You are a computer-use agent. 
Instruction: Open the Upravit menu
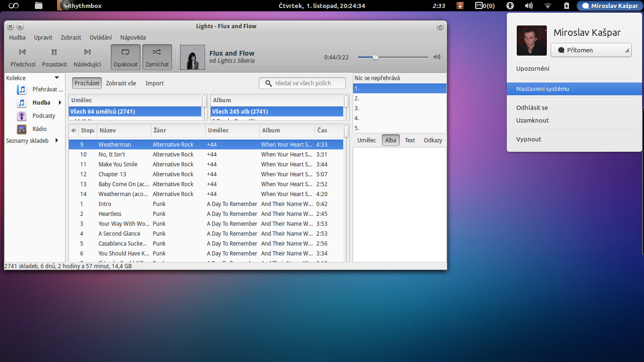pyautogui.click(x=43, y=37)
